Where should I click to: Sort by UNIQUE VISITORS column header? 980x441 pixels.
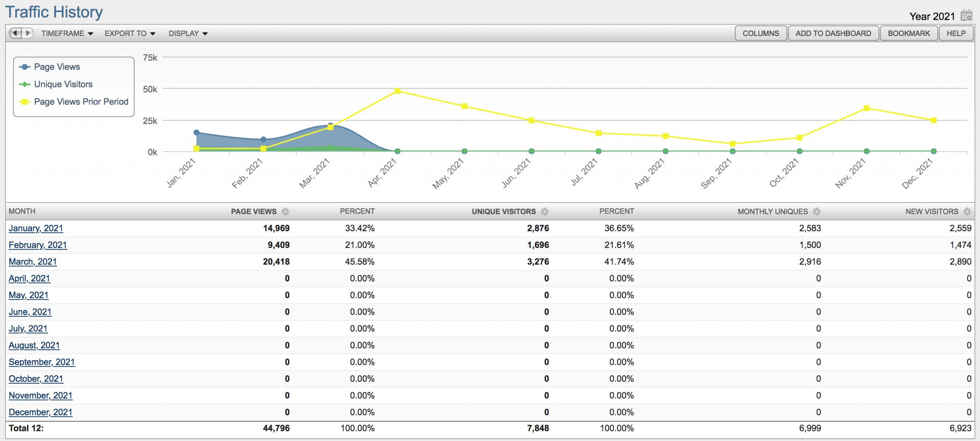point(503,211)
